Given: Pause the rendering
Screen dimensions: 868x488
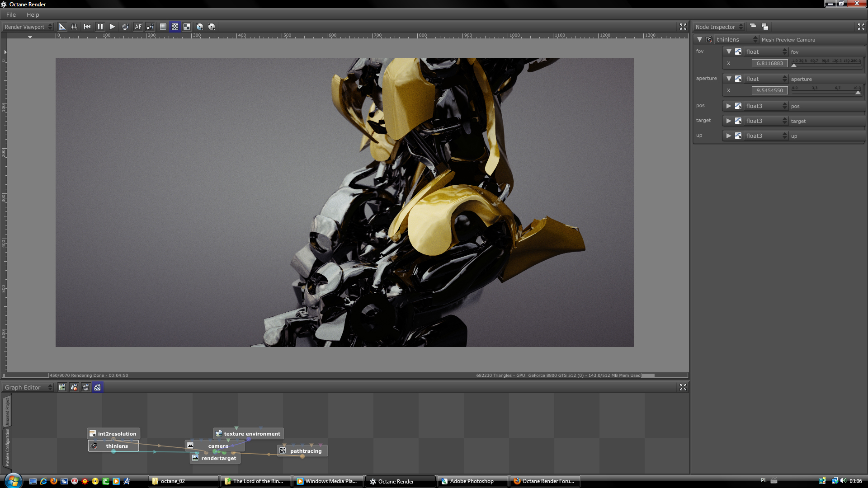Looking at the screenshot, I should click(x=100, y=27).
